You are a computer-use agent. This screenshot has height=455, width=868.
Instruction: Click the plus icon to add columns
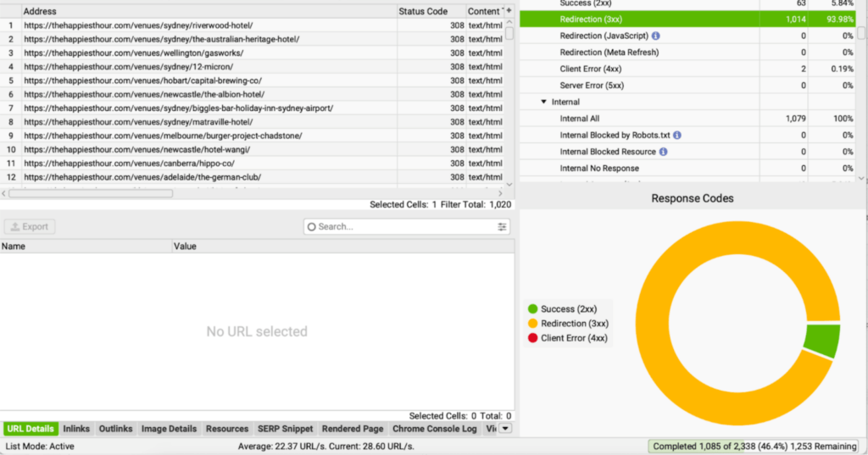point(509,10)
